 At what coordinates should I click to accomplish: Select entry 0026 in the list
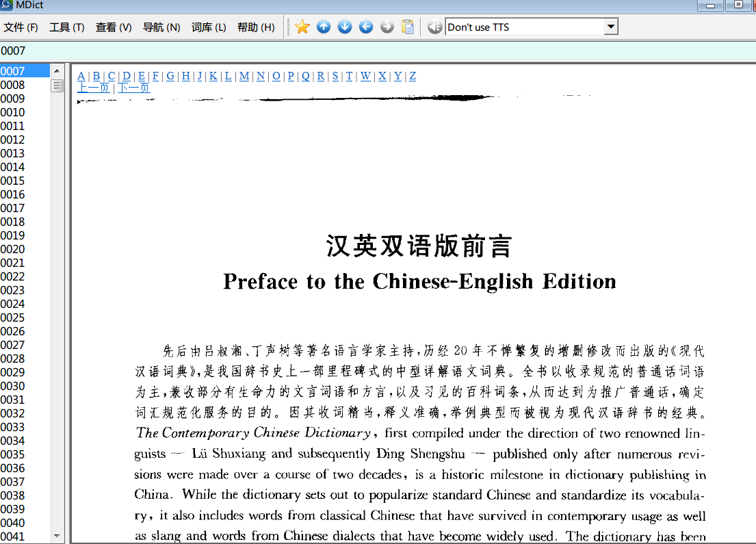[25, 331]
